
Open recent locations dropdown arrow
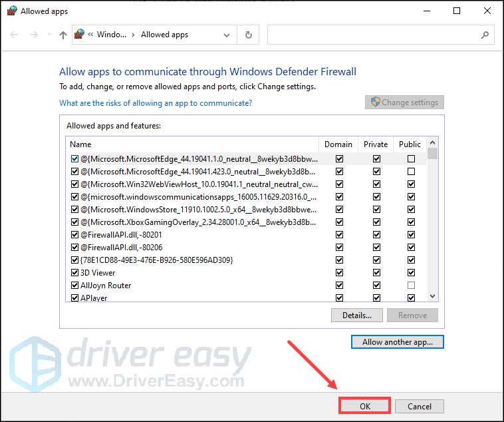point(49,35)
